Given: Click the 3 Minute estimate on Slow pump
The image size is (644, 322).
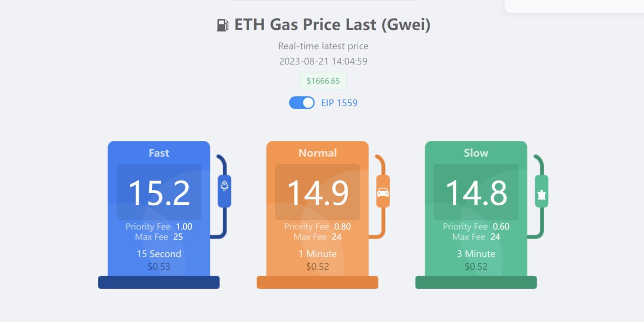Looking at the screenshot, I should [476, 254].
